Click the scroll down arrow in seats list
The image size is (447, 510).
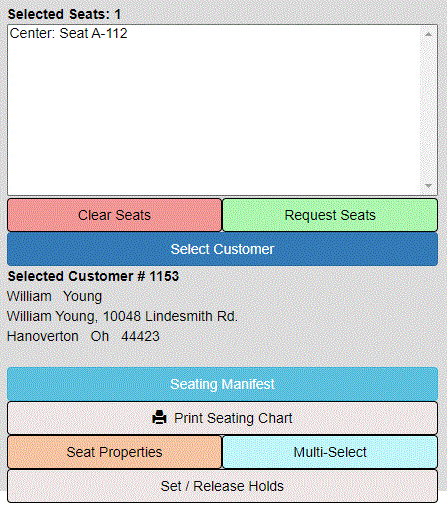[x=429, y=186]
